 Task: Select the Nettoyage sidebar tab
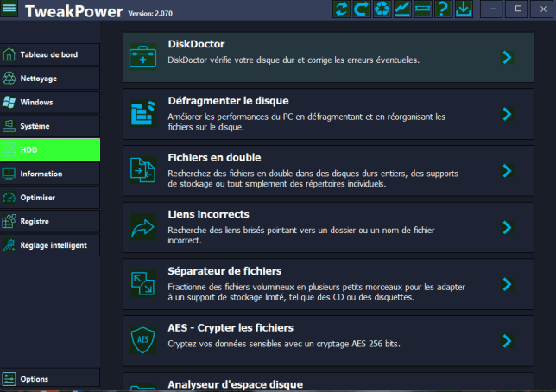pyautogui.click(x=50, y=79)
